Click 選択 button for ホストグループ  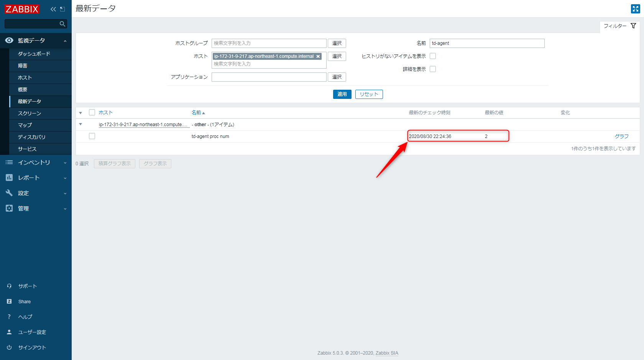tap(337, 43)
